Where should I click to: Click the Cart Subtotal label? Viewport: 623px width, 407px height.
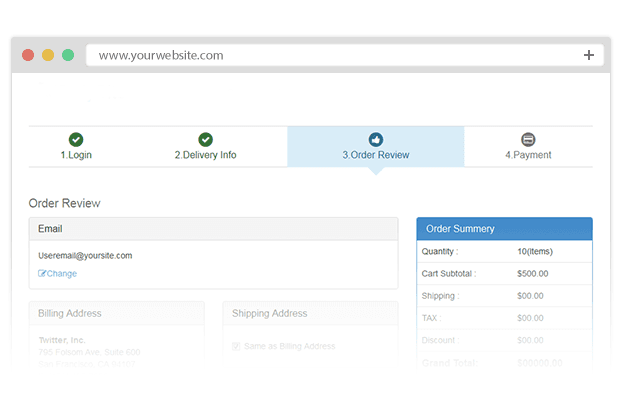point(449,273)
